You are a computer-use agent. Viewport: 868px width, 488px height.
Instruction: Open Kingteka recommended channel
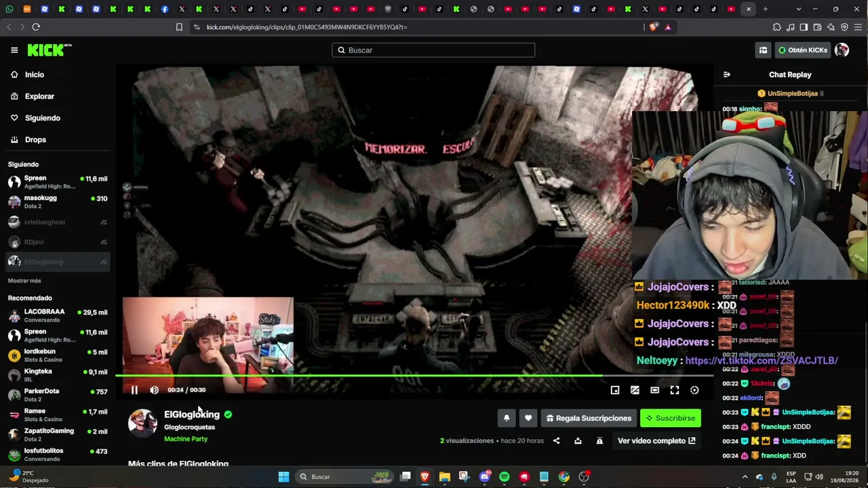[58, 375]
